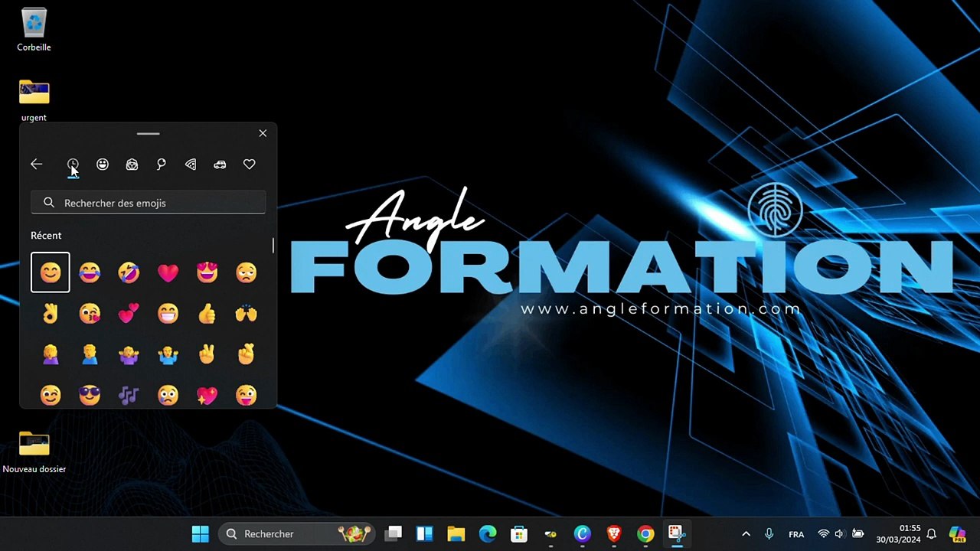Open the notifications bell
The image size is (980, 551).
(x=932, y=533)
